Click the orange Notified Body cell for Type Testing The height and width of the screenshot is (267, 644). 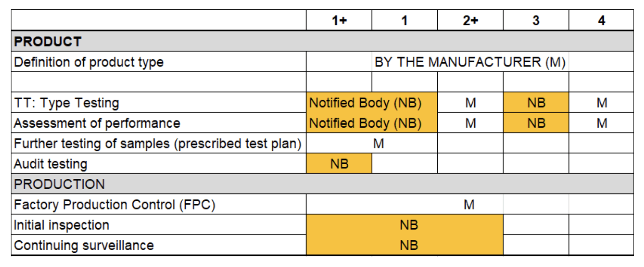point(372,103)
